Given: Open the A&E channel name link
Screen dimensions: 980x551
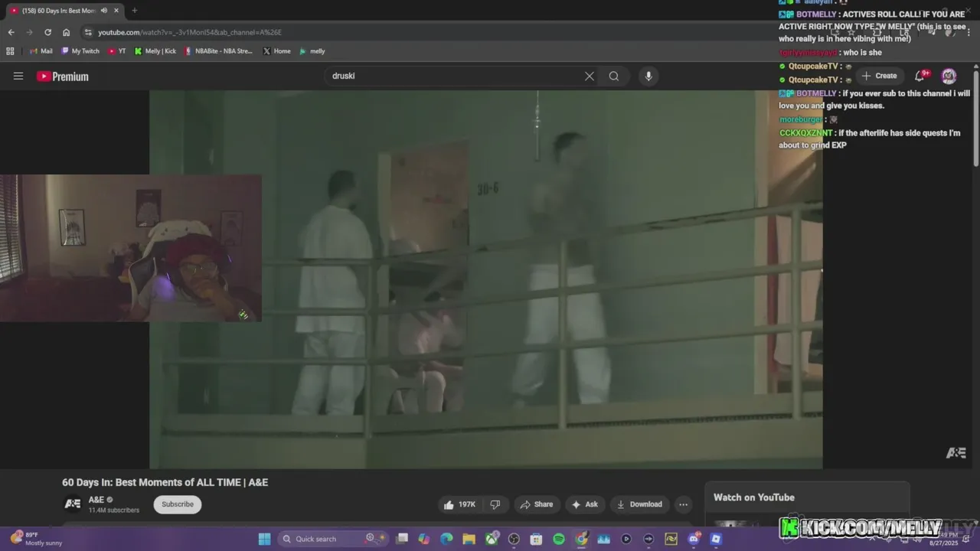Looking at the screenshot, I should click(96, 500).
